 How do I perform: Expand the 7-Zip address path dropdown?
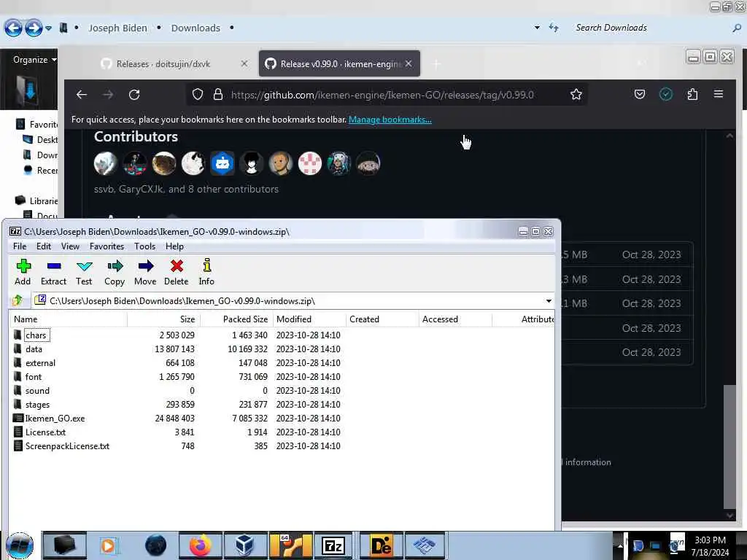[549, 301]
